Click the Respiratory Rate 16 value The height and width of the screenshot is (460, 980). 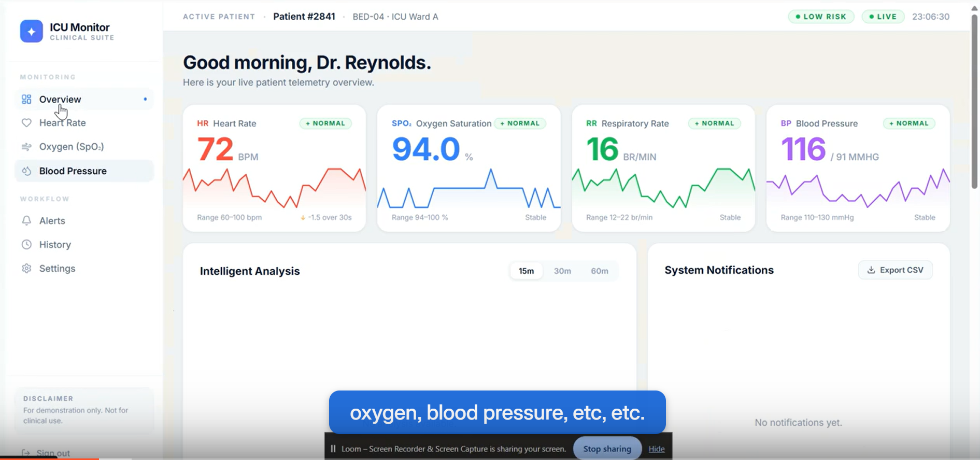pyautogui.click(x=602, y=149)
